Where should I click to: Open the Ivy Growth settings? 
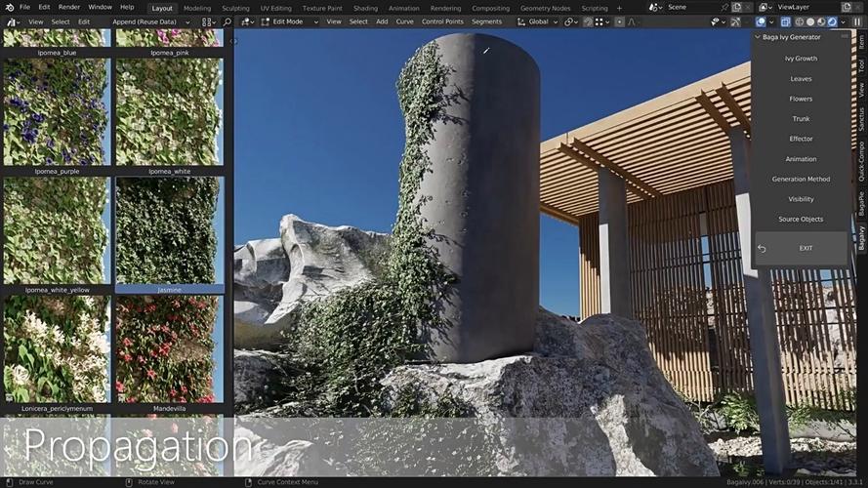pyautogui.click(x=801, y=59)
